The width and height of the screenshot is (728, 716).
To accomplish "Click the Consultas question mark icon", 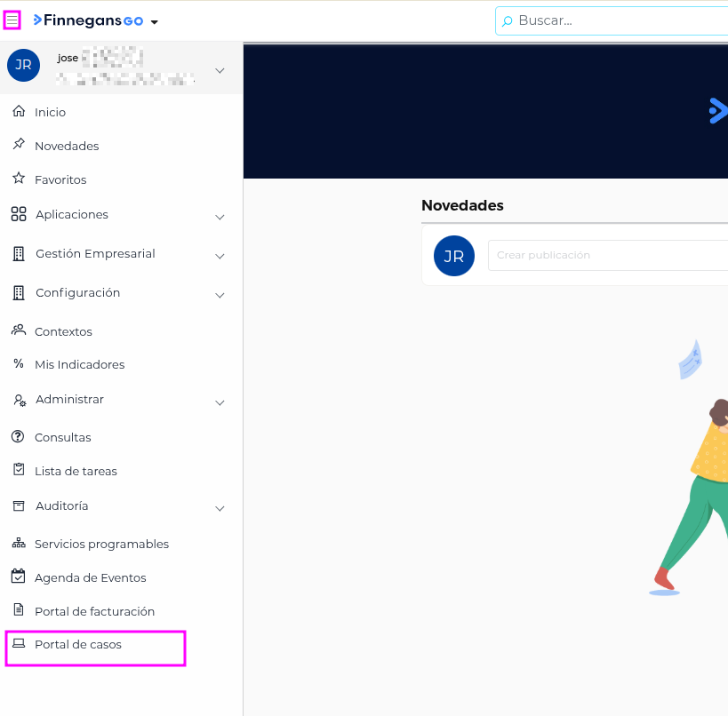I will tap(18, 437).
